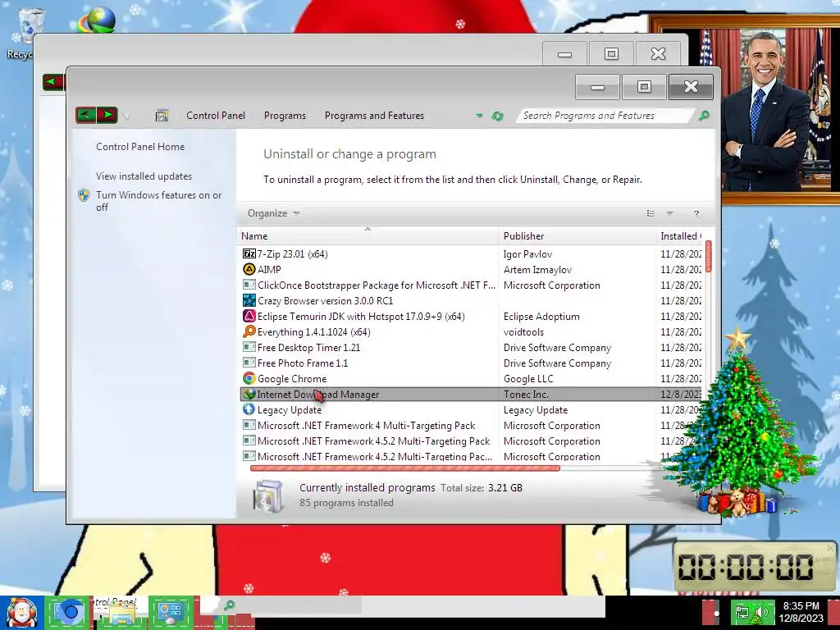Screen dimensions: 840x630
Task: Select Microsoft .NET Framework 4 Multi-Targeting Pack
Action: [x=471, y=426]
